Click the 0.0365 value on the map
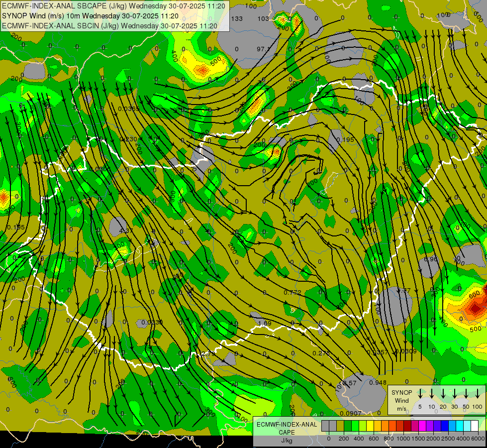487x448 pixels. pos(129,109)
